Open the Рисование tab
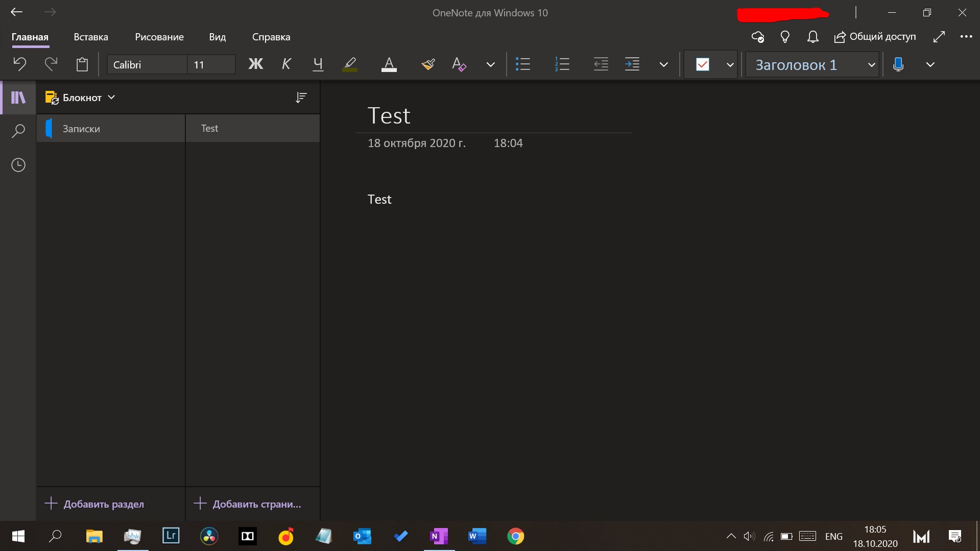Image resolution: width=980 pixels, height=551 pixels. [159, 37]
